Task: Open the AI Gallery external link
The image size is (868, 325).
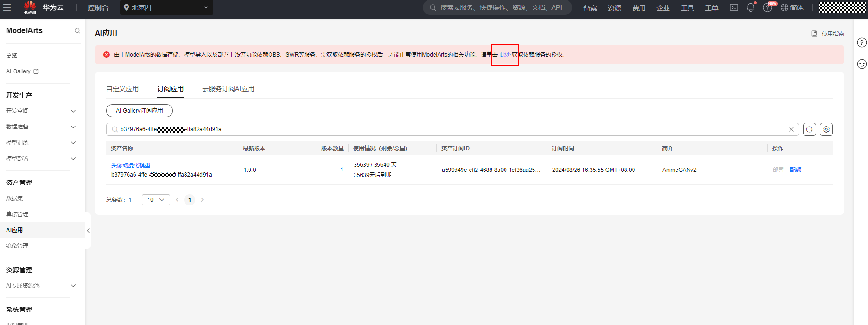Action: (x=22, y=71)
